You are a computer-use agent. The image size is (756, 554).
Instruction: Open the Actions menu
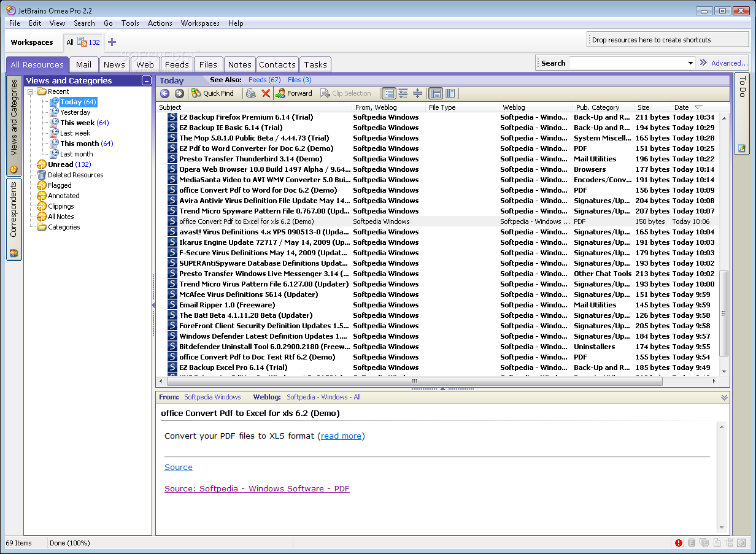click(160, 23)
